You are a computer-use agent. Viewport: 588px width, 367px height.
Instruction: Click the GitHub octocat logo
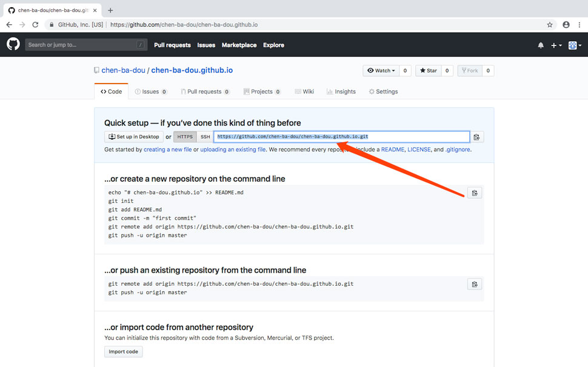pos(13,44)
